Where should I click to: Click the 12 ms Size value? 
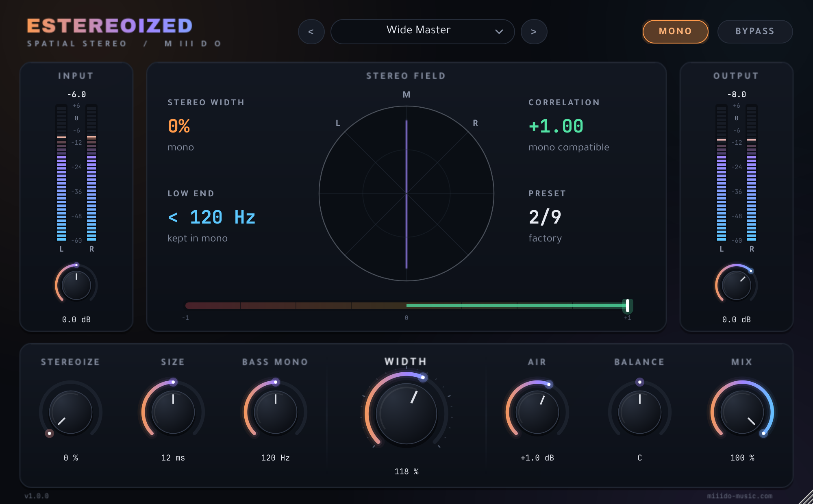(173, 458)
